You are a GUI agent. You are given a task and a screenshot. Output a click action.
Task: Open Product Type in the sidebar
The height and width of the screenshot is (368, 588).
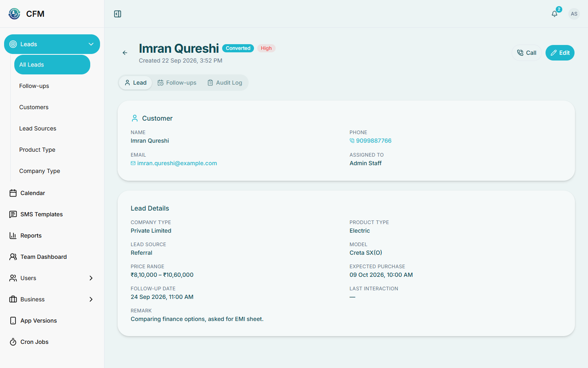pyautogui.click(x=52, y=150)
